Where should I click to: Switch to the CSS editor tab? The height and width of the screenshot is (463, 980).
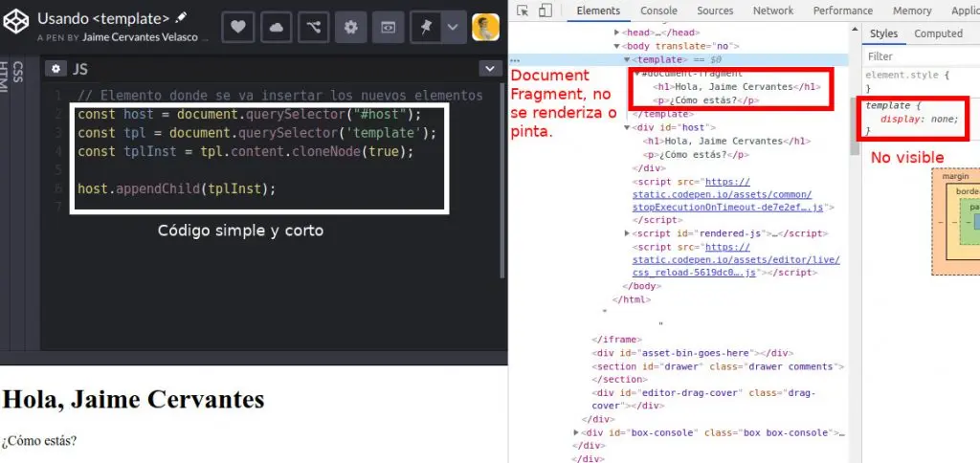tap(18, 72)
